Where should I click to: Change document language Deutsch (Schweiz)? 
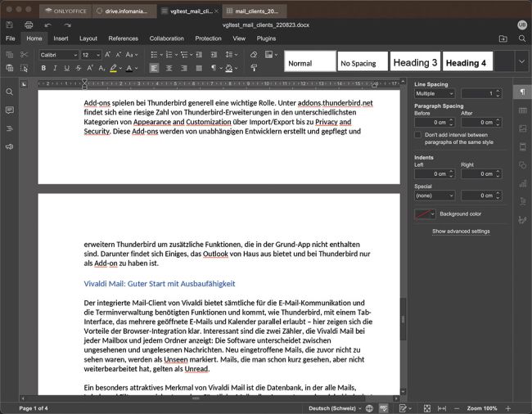(335, 408)
